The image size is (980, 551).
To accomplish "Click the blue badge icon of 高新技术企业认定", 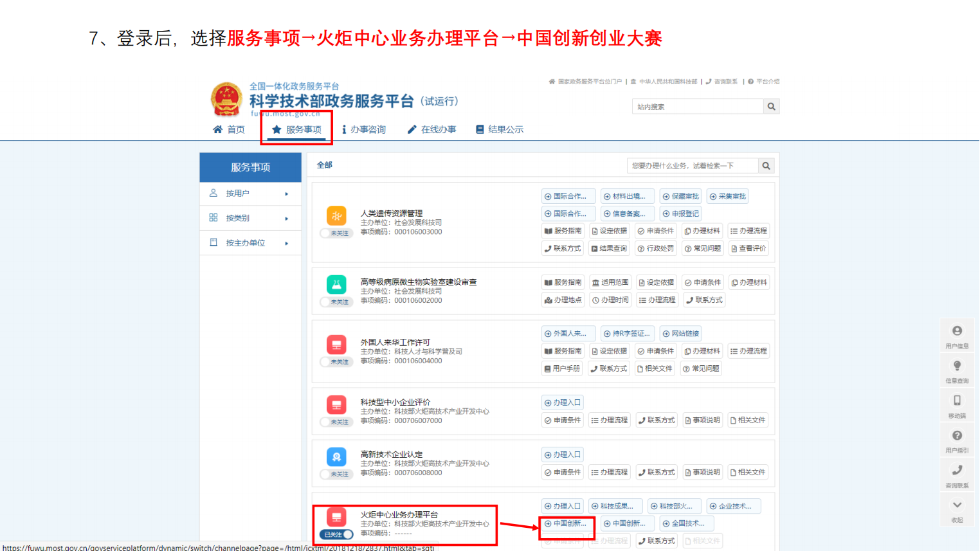I will point(336,456).
